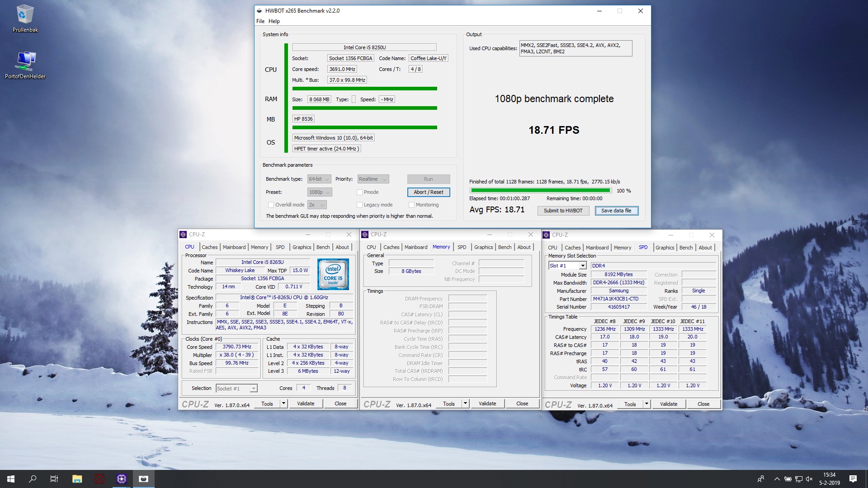This screenshot has height=488, width=868.
Task: Switch to Caches tab in first CPU-Z window
Action: [210, 247]
